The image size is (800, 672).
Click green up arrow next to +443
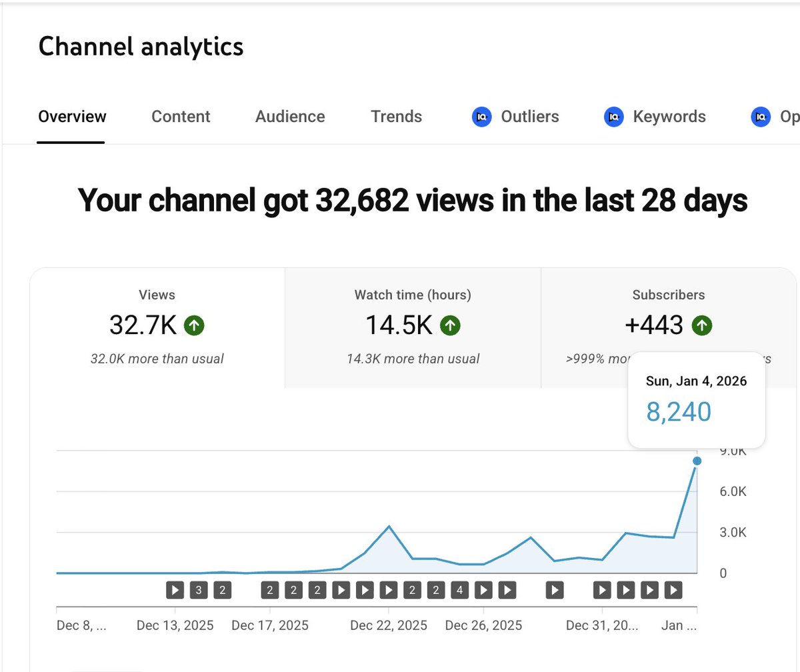(702, 326)
